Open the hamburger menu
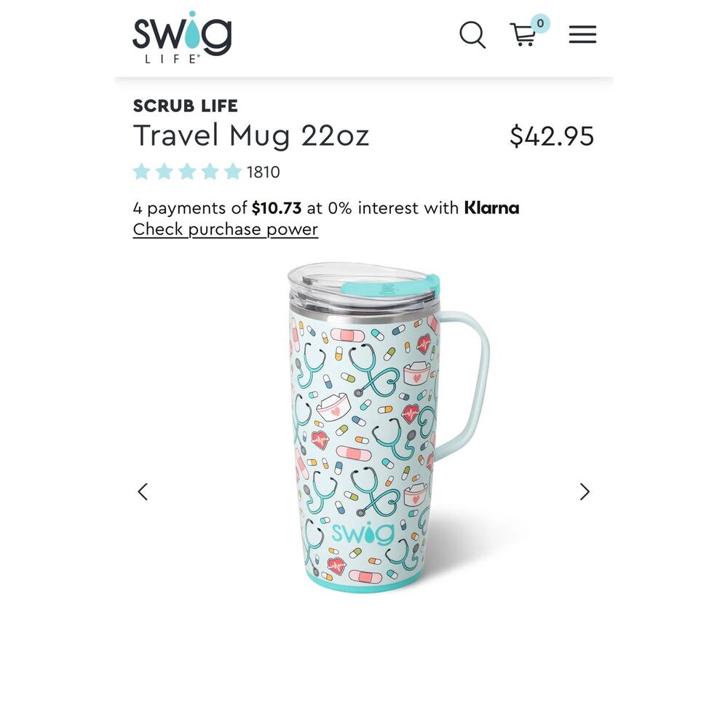Screen dimensions: 728x728 [582, 34]
